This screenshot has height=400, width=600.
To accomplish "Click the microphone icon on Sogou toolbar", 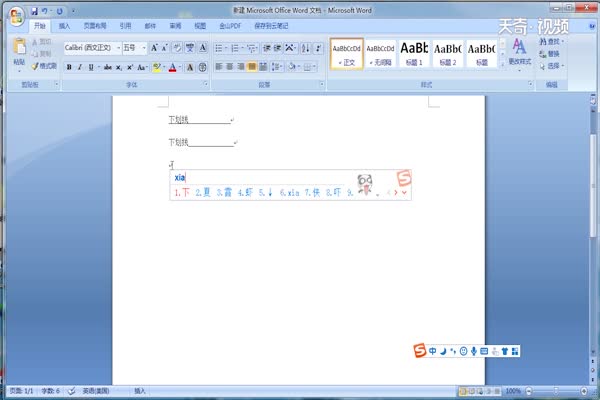I will click(x=473, y=352).
